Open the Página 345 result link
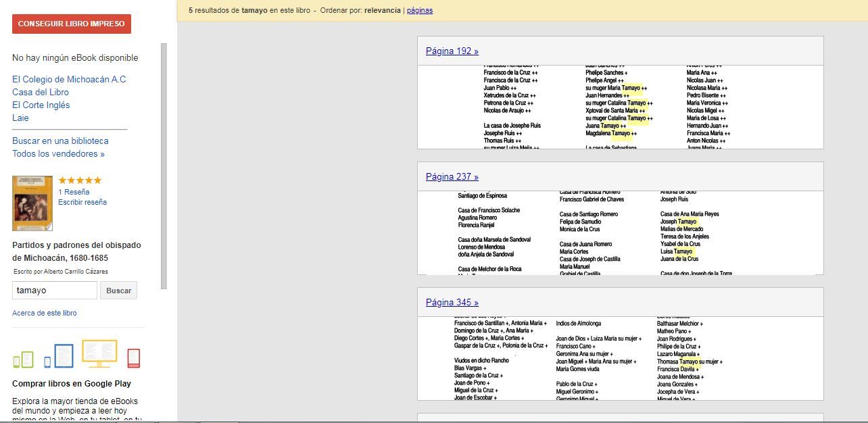This screenshot has width=868, height=423. pos(452,303)
